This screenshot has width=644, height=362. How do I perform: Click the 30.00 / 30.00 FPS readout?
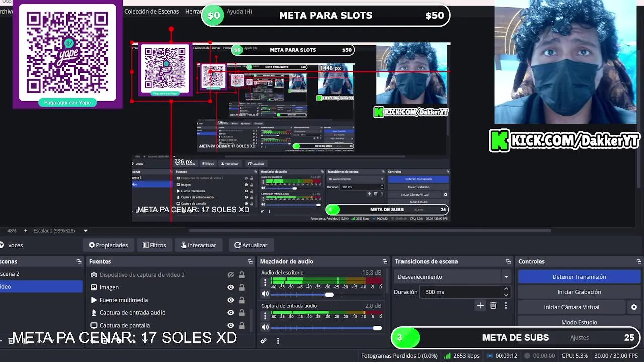tap(616, 356)
